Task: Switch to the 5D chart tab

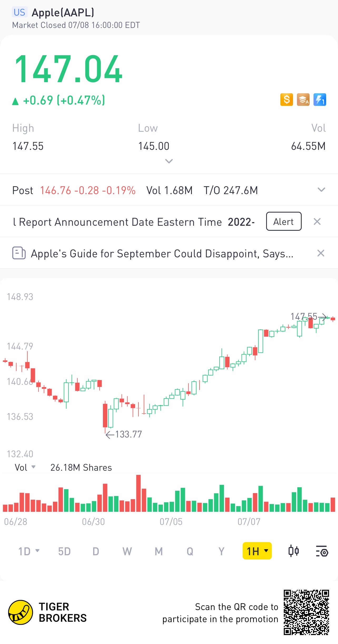Action: (x=64, y=551)
